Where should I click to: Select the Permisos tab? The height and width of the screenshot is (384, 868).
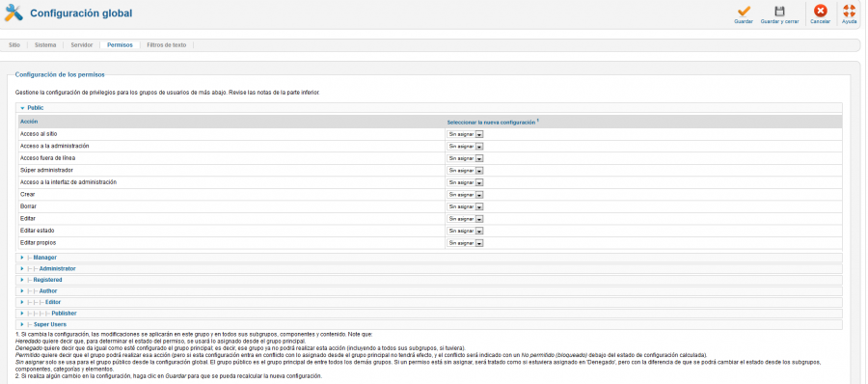click(121, 45)
